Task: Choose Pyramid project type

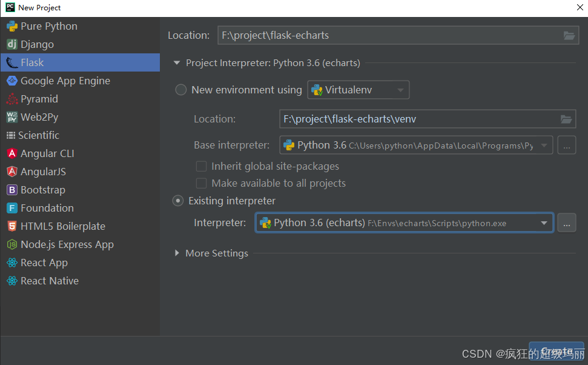Action: pyautogui.click(x=81, y=99)
